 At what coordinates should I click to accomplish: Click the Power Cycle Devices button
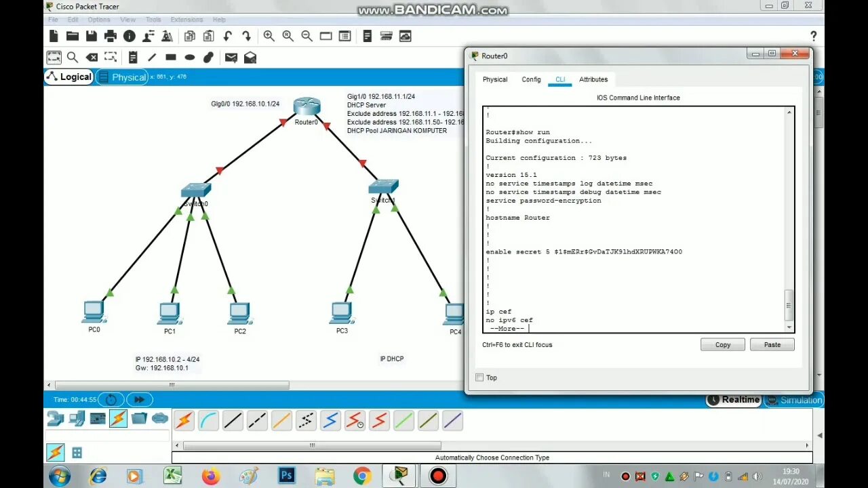(x=111, y=400)
